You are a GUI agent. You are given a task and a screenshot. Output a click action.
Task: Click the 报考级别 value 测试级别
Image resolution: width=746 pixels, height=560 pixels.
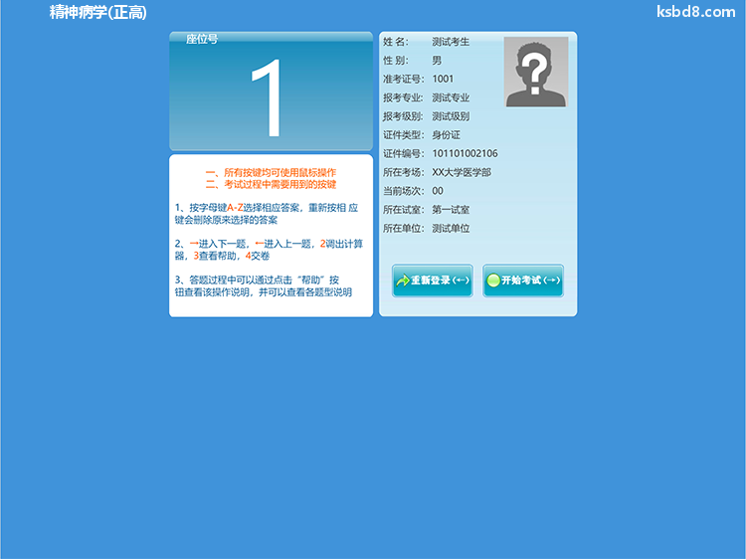[451, 116]
